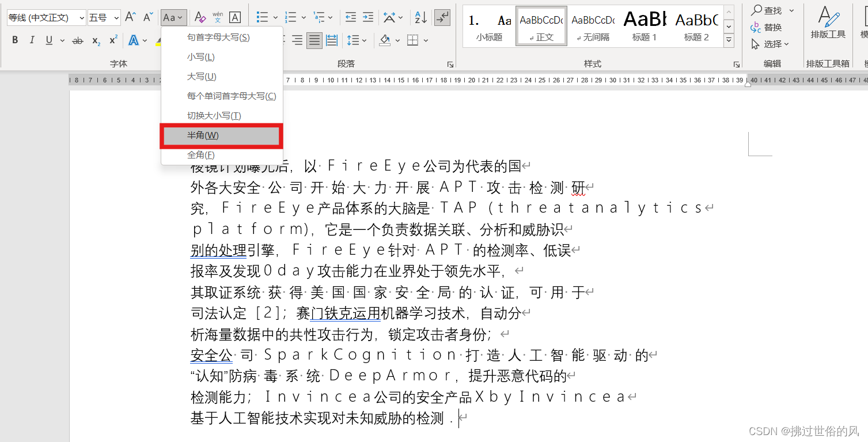Screen dimensions: 868x442
Task: Click the Asian Layout icon
Action: pos(390,17)
